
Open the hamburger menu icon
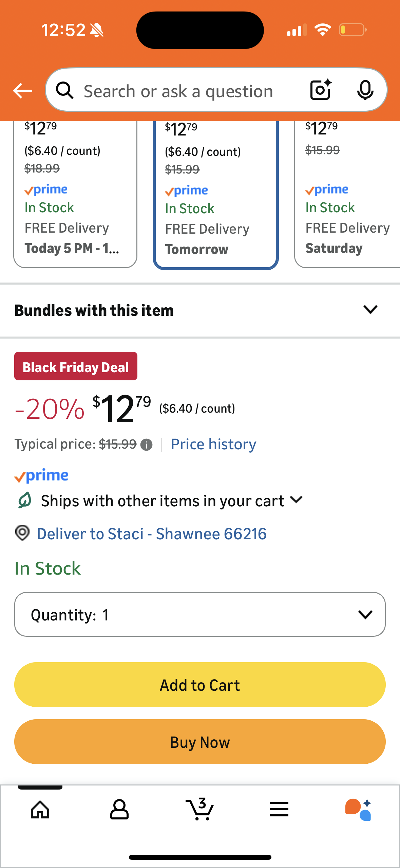279,810
